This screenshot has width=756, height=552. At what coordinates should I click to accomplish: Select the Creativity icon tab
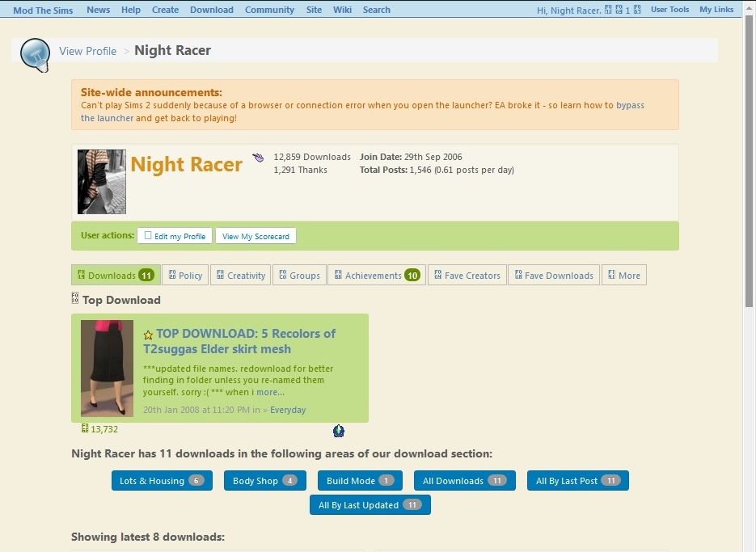(222, 275)
